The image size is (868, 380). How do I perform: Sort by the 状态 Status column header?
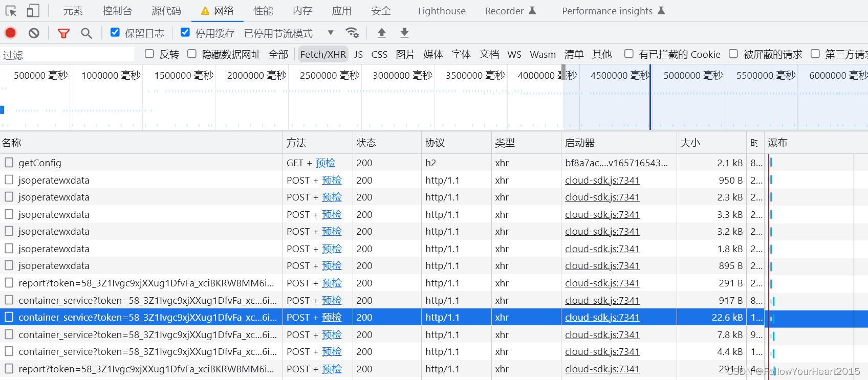(x=387, y=143)
